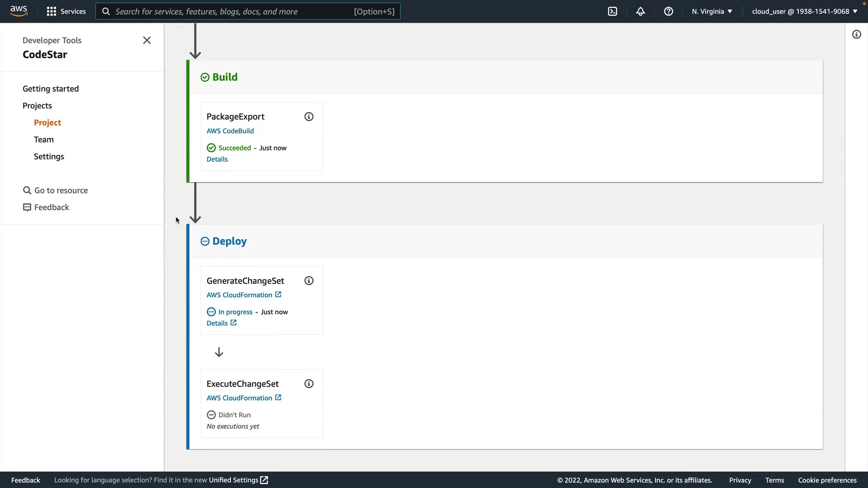868x488 pixels.
Task: Click the AWS logo home icon
Action: click(x=19, y=11)
